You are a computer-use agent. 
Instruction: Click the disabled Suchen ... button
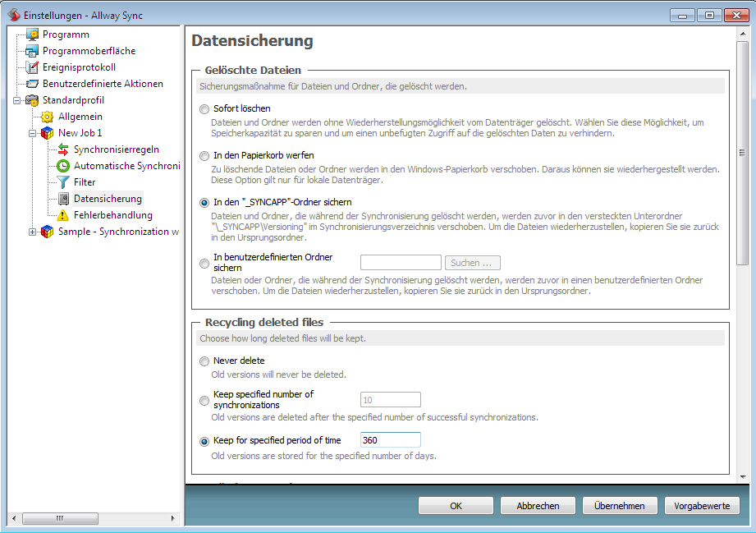click(473, 263)
